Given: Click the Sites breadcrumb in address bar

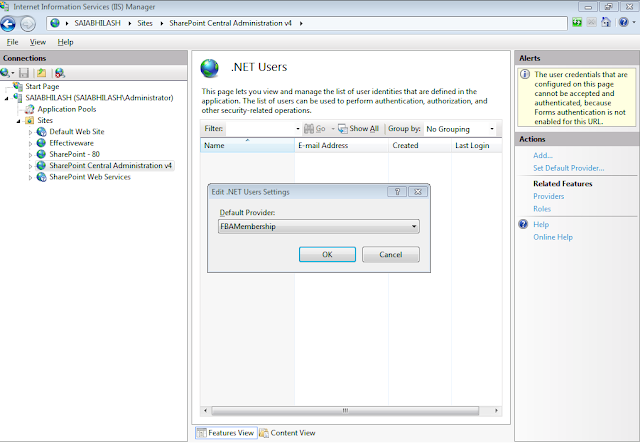Looking at the screenshot, I should (144, 23).
